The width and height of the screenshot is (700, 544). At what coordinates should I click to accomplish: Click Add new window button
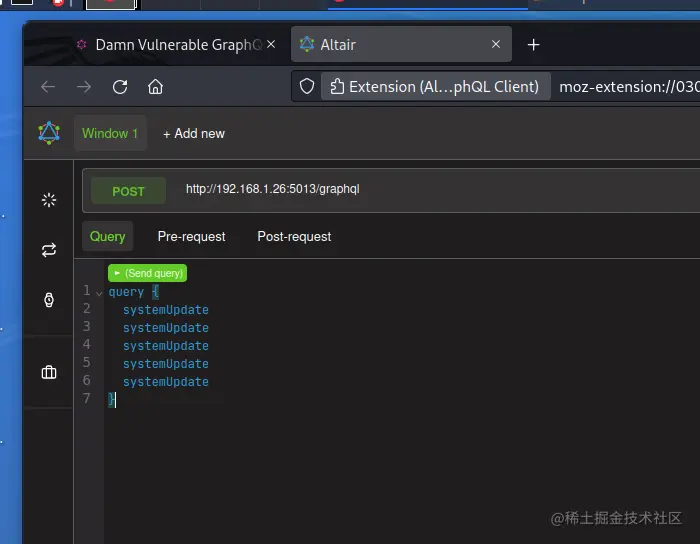click(194, 133)
